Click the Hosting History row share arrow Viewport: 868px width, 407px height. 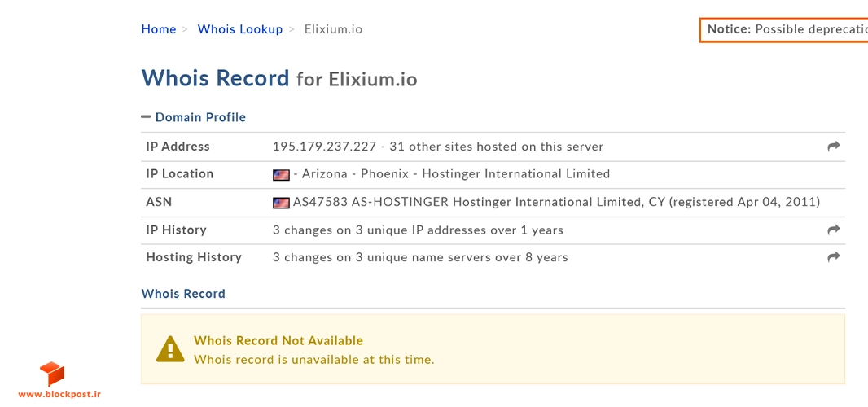[x=833, y=256]
